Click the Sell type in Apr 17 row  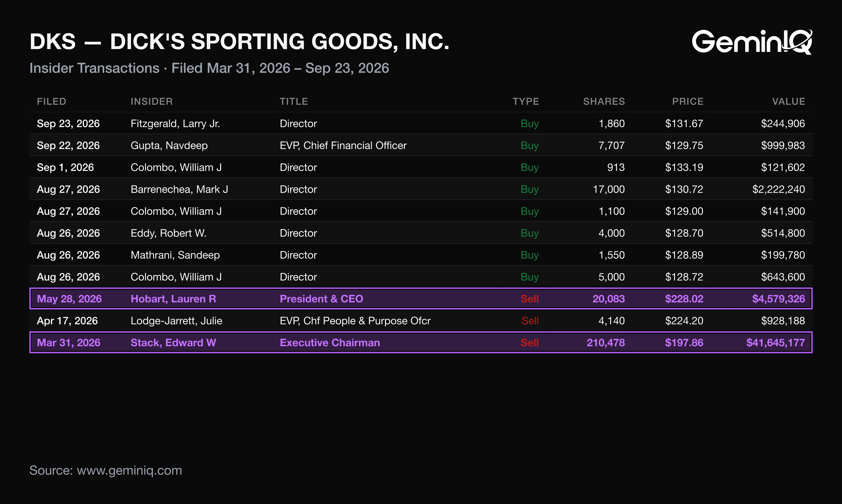coord(530,321)
